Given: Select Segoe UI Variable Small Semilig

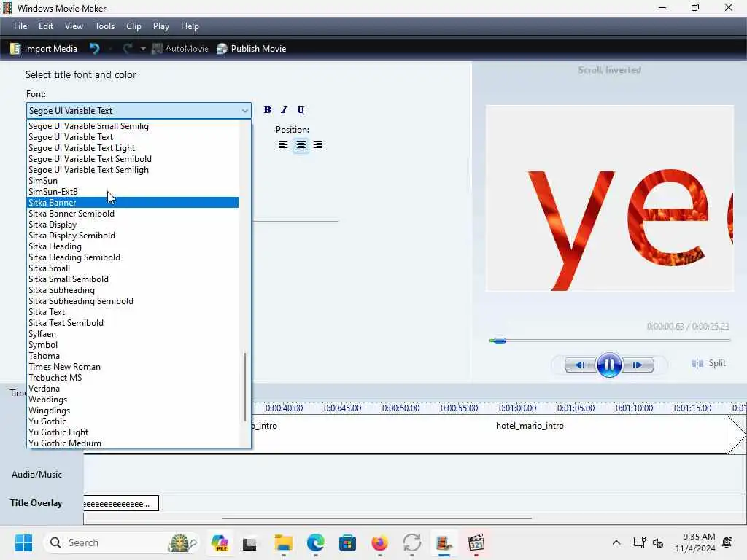Looking at the screenshot, I should [x=133, y=125].
